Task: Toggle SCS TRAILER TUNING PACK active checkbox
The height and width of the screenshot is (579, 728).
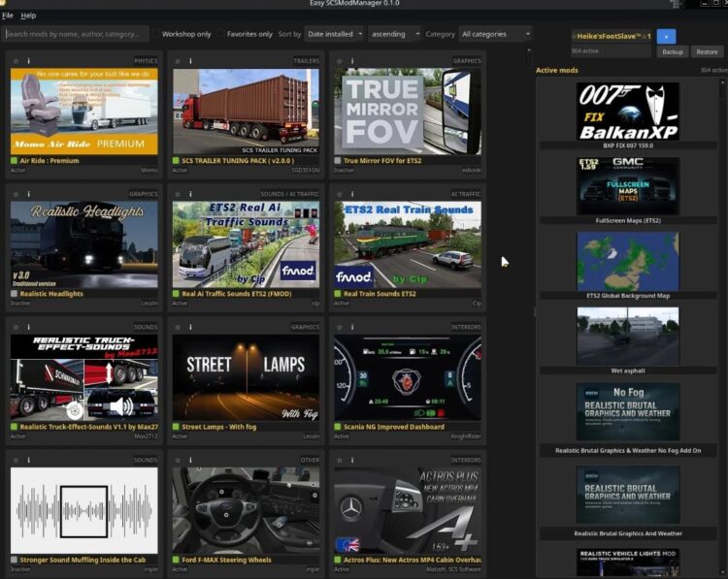Action: coord(176,161)
